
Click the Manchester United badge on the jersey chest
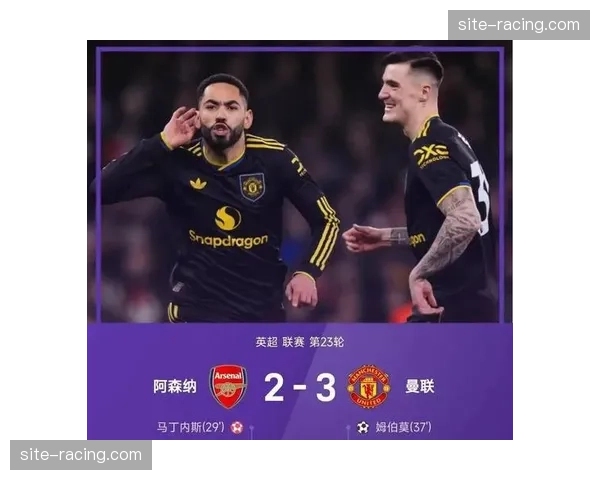(x=252, y=187)
